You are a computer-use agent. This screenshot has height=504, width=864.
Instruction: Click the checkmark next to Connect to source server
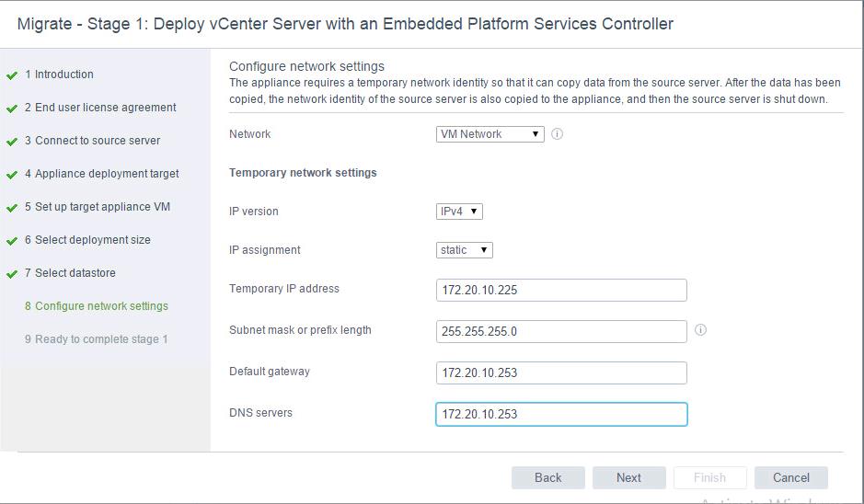click(x=12, y=142)
